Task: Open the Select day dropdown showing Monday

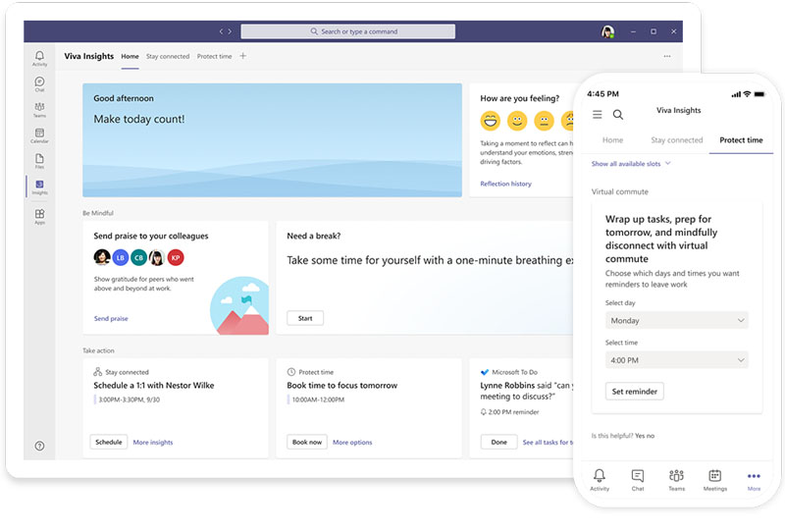Action: click(676, 320)
